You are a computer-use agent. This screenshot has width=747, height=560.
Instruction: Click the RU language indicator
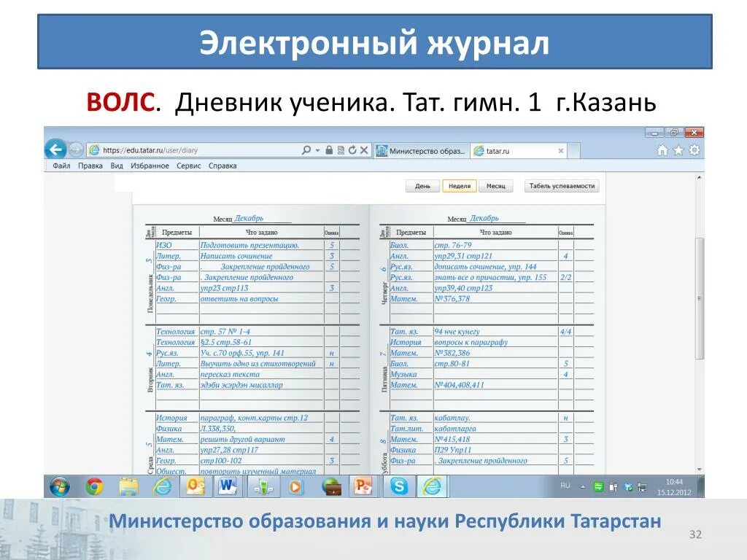[x=565, y=486]
